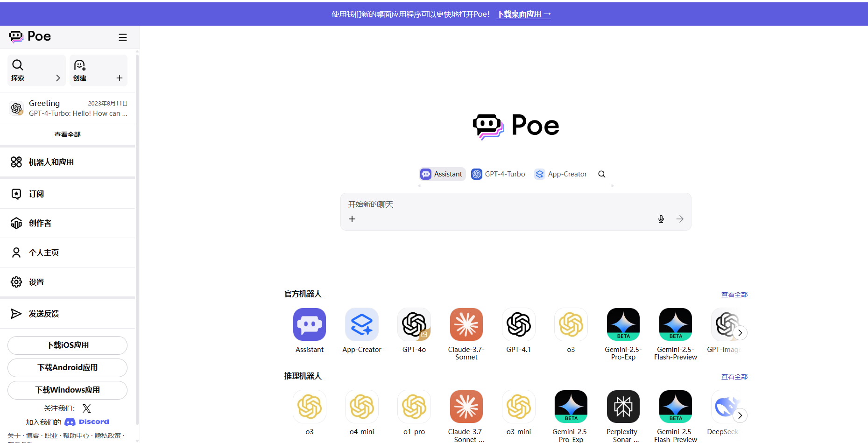Select the App-Creator bot chip
The height and width of the screenshot is (443, 868).
[561, 174]
